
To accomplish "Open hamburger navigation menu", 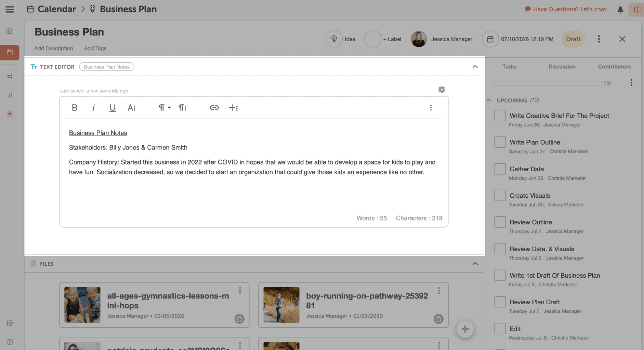I will 10,9.
